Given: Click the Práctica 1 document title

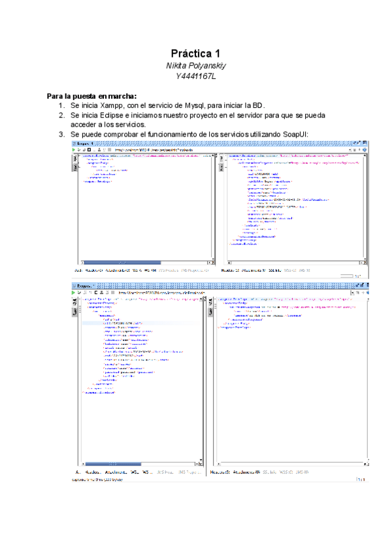Looking at the screenshot, I should click(196, 52).
